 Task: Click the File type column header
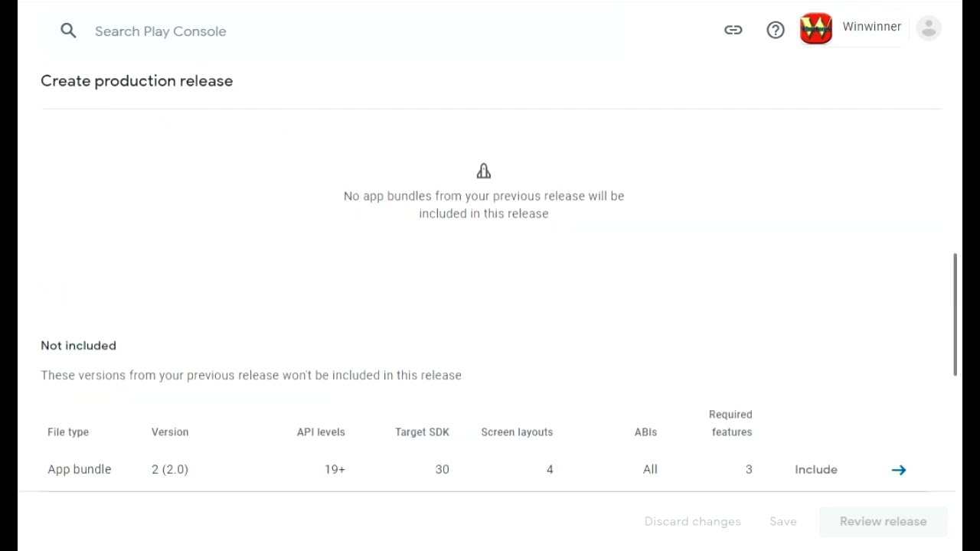68,432
